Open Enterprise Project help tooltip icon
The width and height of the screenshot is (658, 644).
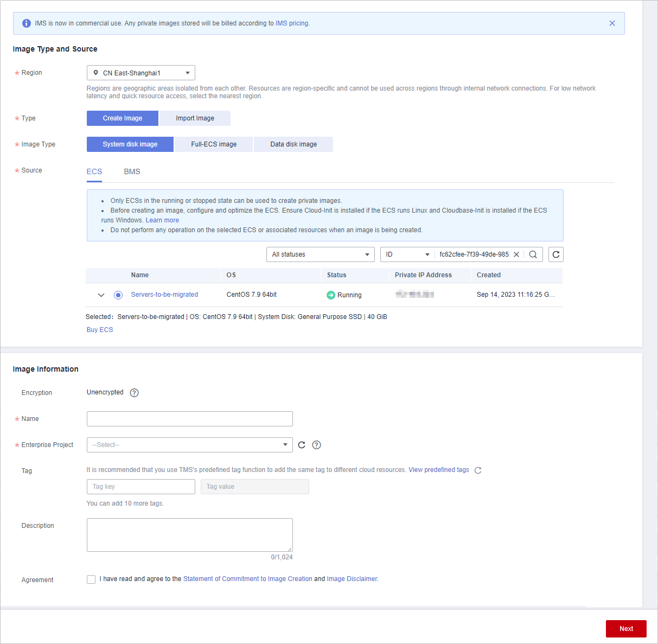(317, 445)
